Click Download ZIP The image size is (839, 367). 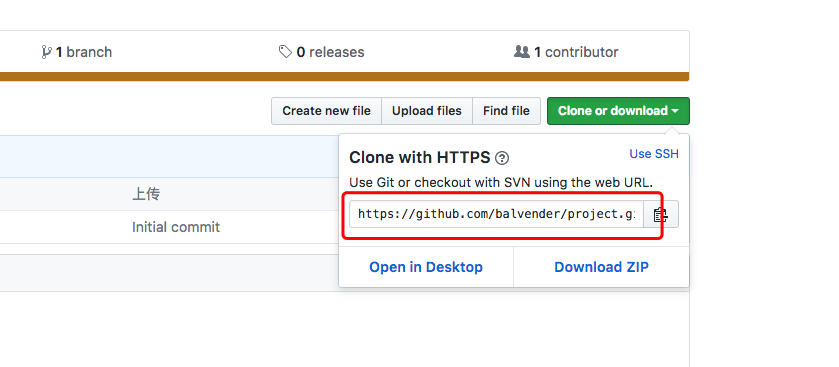coord(601,267)
